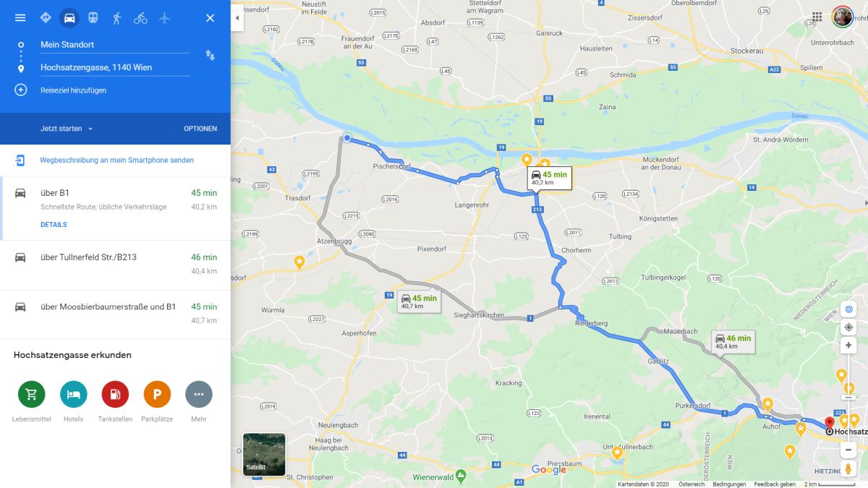Show nearby Hotels around destination
The image size is (868, 488).
tap(74, 394)
